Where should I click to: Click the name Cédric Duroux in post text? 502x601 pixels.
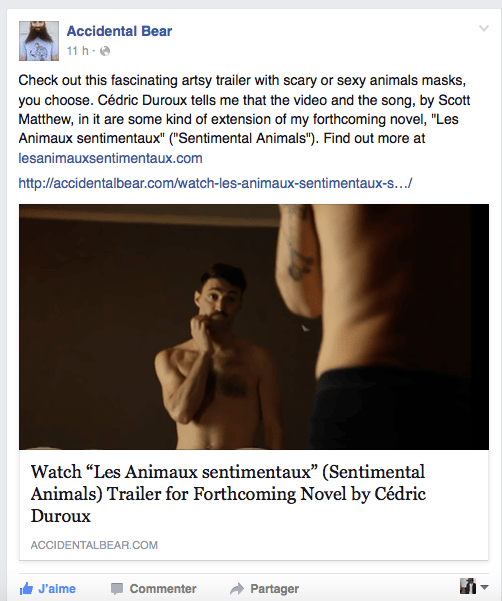click(x=142, y=100)
